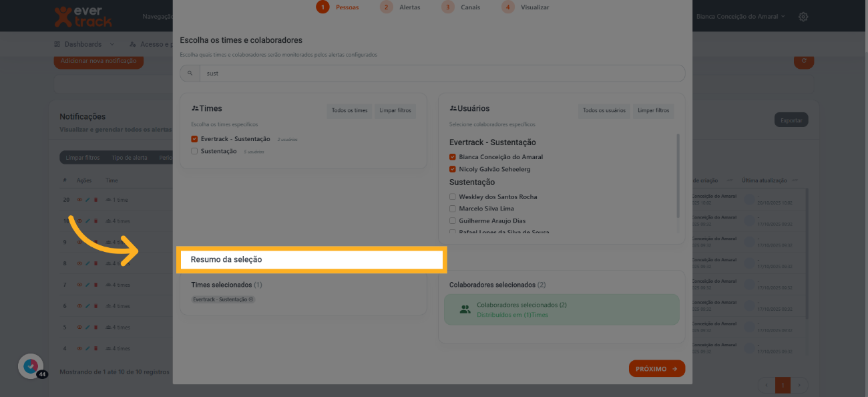Check the Sustentação team checkbox

click(x=194, y=151)
